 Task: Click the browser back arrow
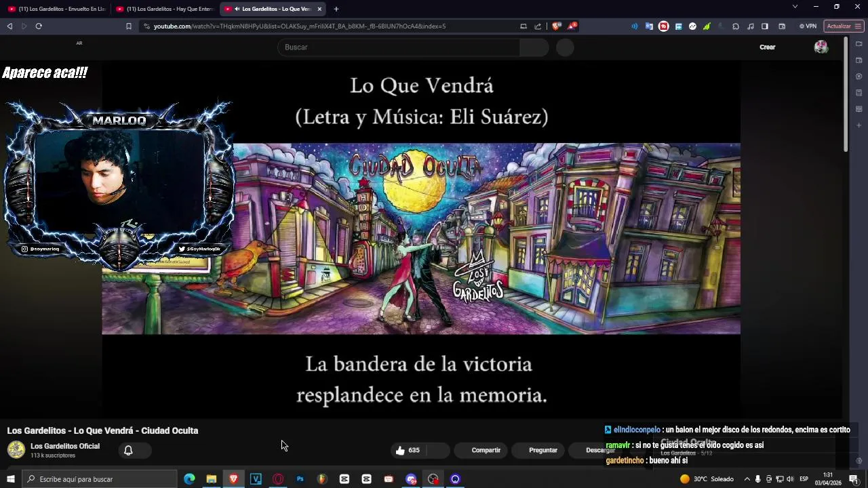coord(9,26)
